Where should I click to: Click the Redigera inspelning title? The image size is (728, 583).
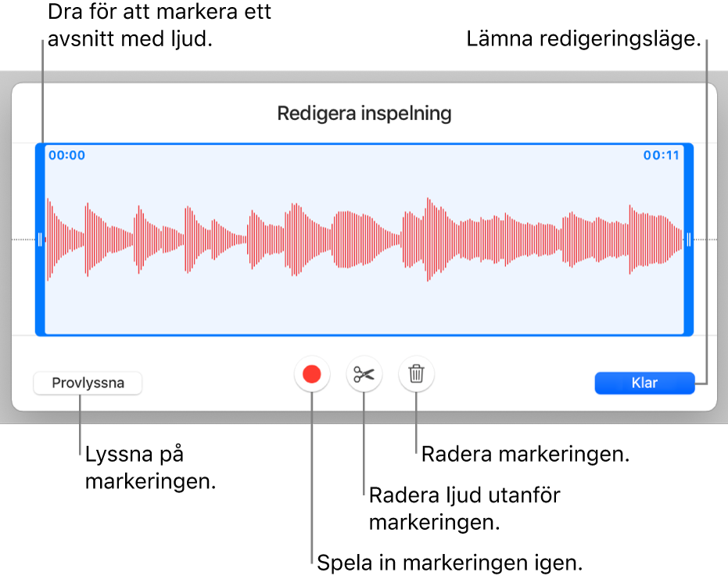(x=364, y=113)
